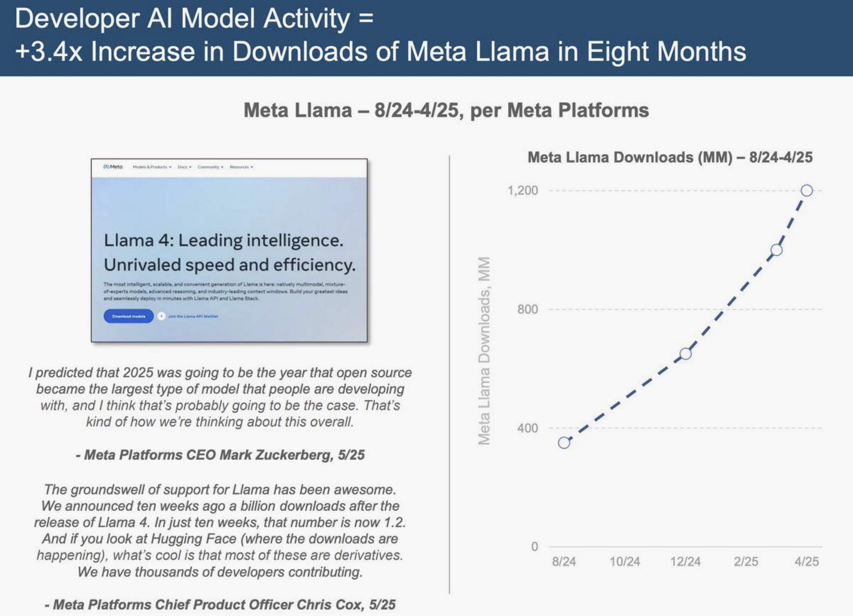Expand the Docs navigation menu
The height and width of the screenshot is (616, 853).
click(185, 167)
